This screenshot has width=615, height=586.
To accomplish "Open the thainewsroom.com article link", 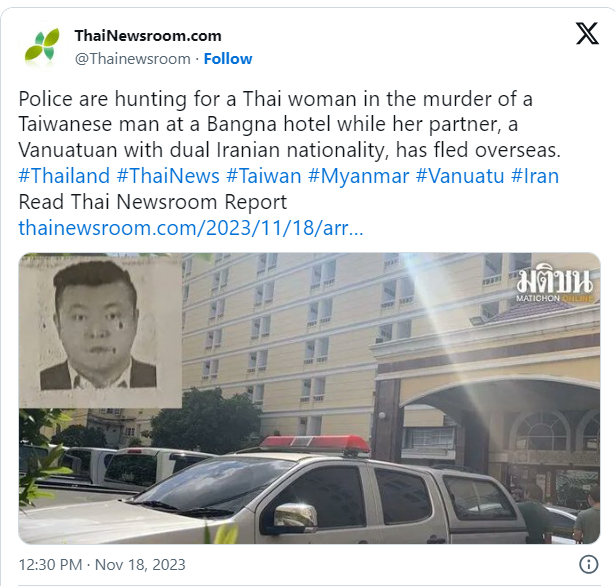I will pyautogui.click(x=191, y=228).
